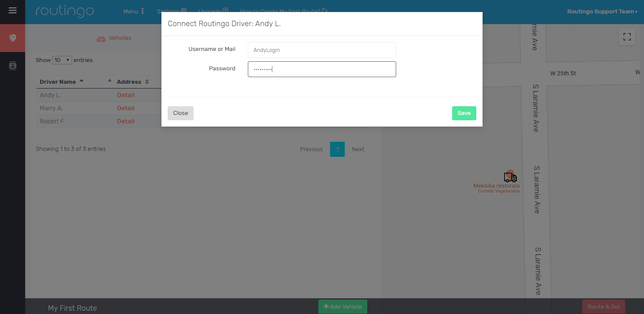
Task: Click Meksika restoranı map label
Action: pyautogui.click(x=496, y=186)
